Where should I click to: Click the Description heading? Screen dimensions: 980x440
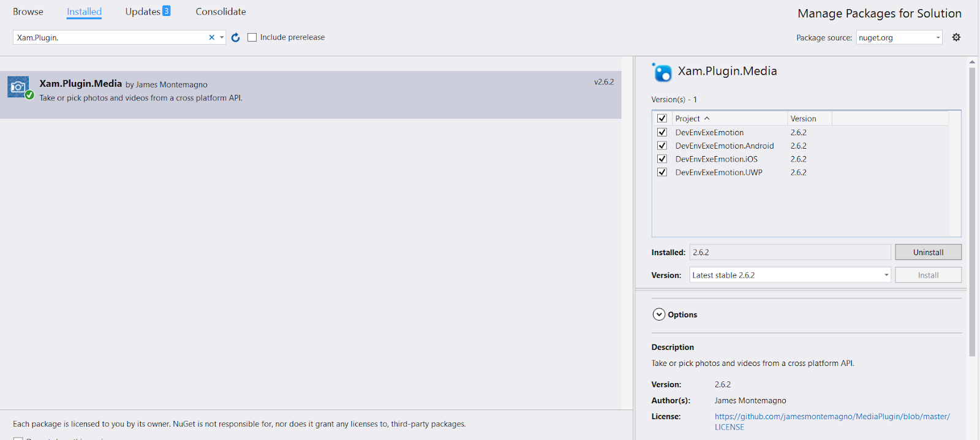pyautogui.click(x=673, y=347)
